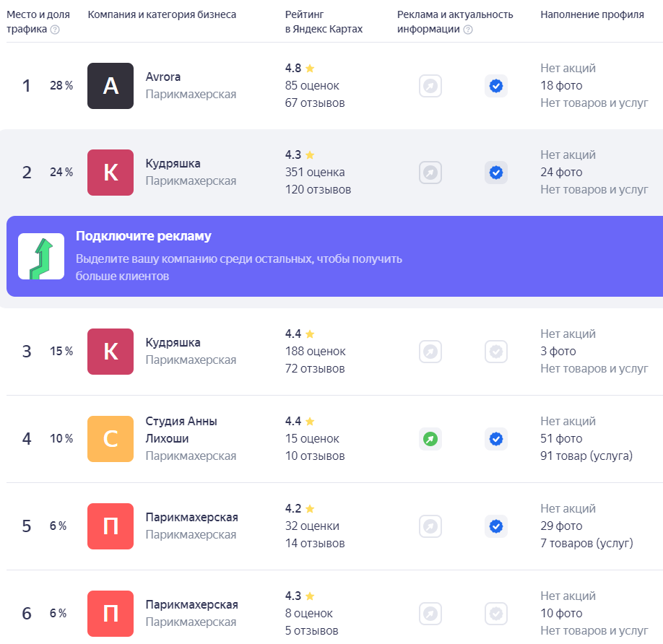Click '15 оценок' text

(x=312, y=439)
